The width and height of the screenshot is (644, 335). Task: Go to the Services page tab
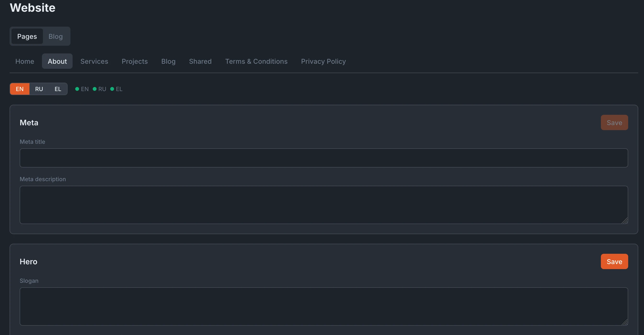coord(94,61)
